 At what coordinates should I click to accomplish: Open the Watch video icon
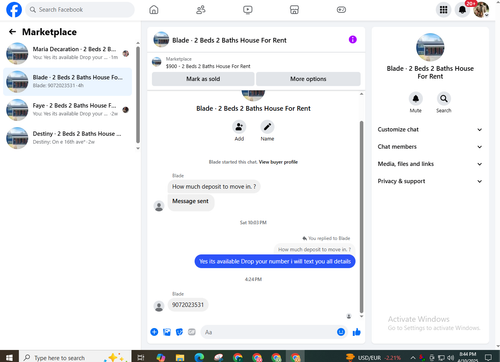pyautogui.click(x=248, y=10)
